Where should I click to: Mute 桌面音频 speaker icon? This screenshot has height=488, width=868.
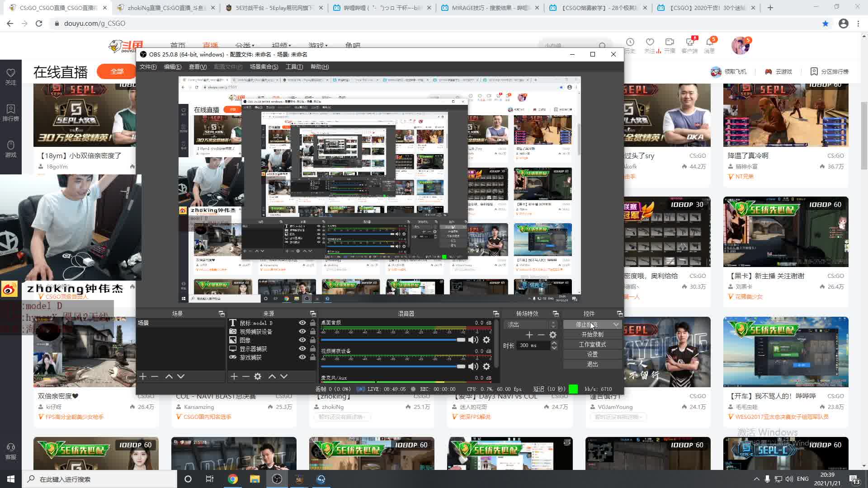[x=473, y=340]
